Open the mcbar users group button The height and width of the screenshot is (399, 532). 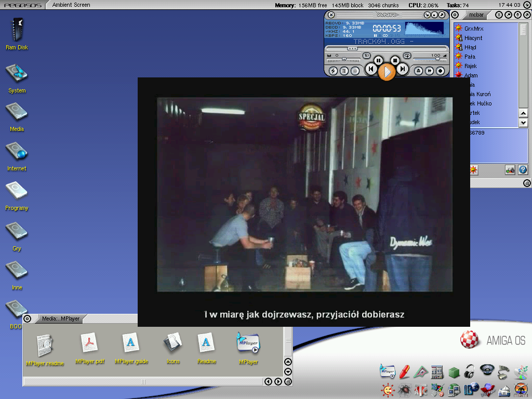click(x=510, y=170)
